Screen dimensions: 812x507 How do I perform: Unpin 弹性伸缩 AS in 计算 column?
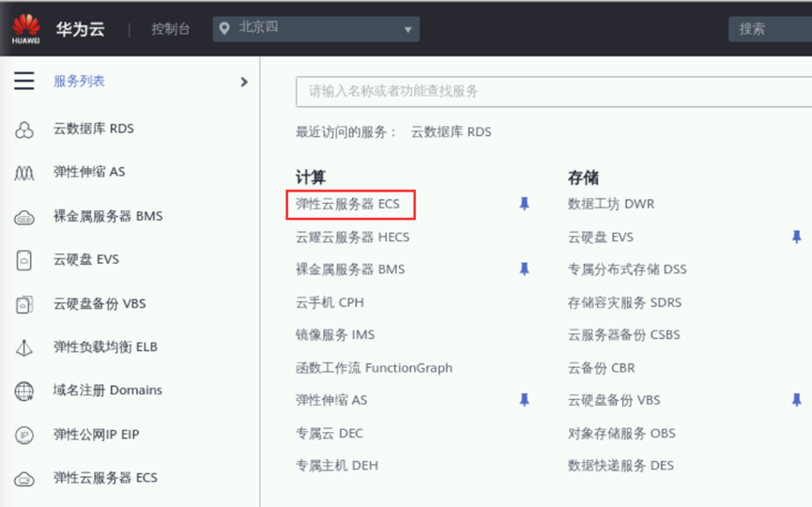tap(525, 400)
